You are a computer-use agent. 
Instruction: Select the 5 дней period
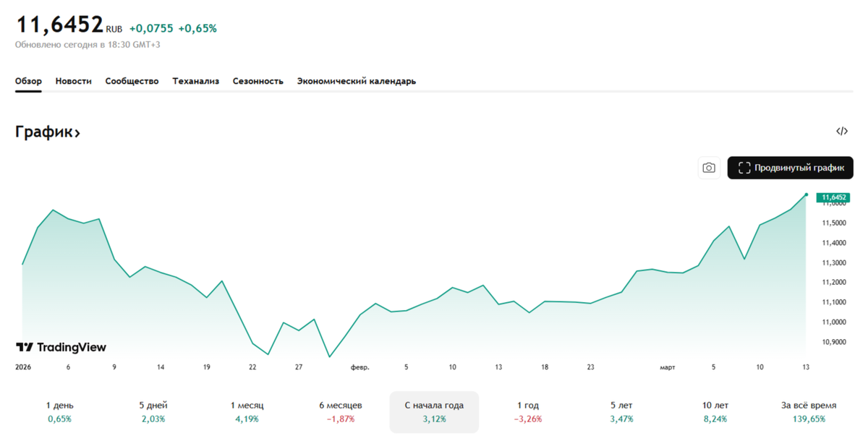point(153,412)
